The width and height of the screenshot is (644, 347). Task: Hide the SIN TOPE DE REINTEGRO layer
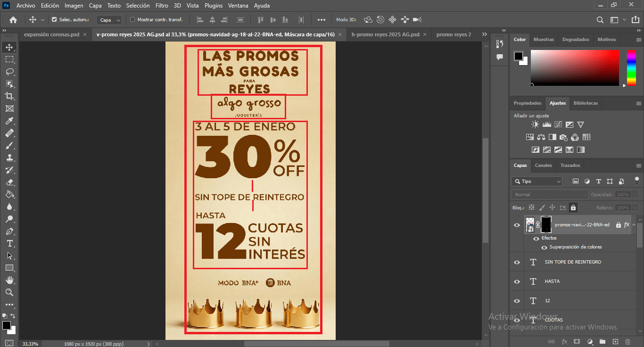517,262
